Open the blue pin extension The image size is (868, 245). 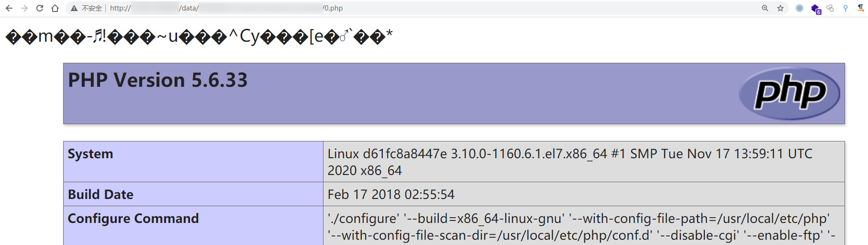pyautogui.click(x=846, y=8)
